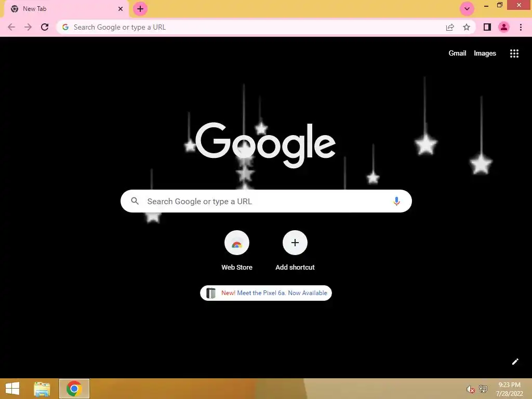Start voice search with microphone icon
Screen dimensions: 532x399
click(396, 201)
